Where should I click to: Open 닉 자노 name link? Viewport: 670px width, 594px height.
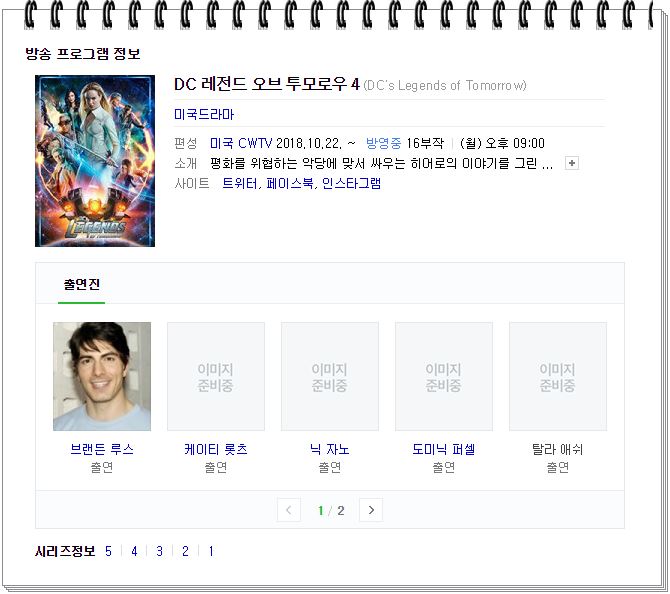[x=330, y=449]
